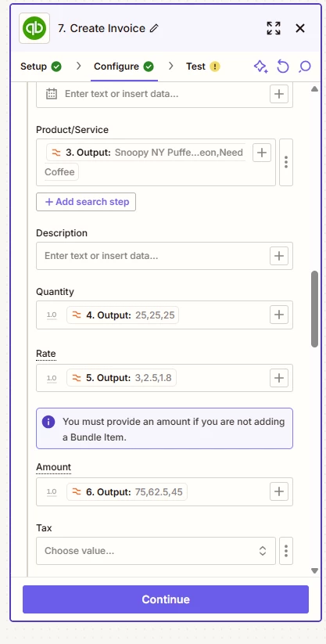Expand the panel to full screen

click(x=274, y=28)
